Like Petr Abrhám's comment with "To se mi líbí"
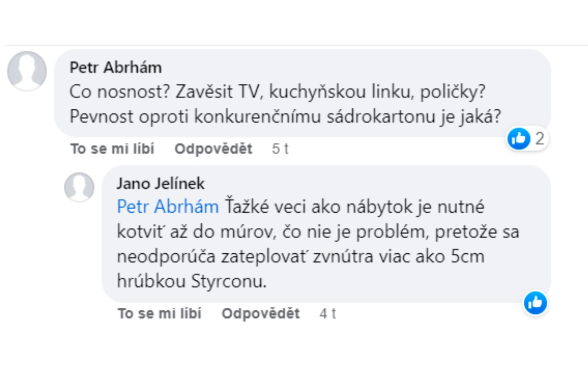This screenshot has height=392, width=588. coord(112,149)
